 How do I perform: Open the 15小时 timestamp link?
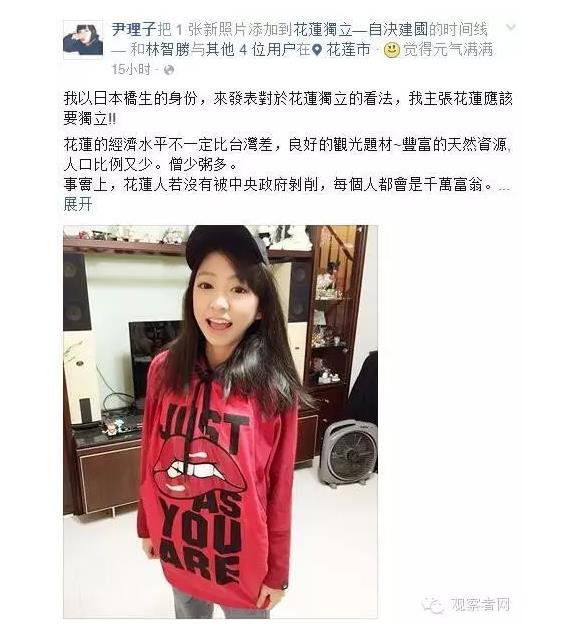point(131,69)
